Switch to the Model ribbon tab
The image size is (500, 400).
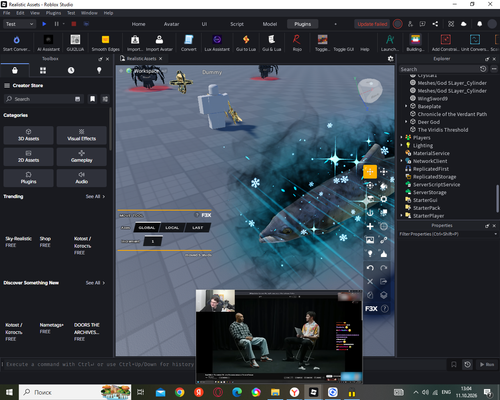click(270, 24)
